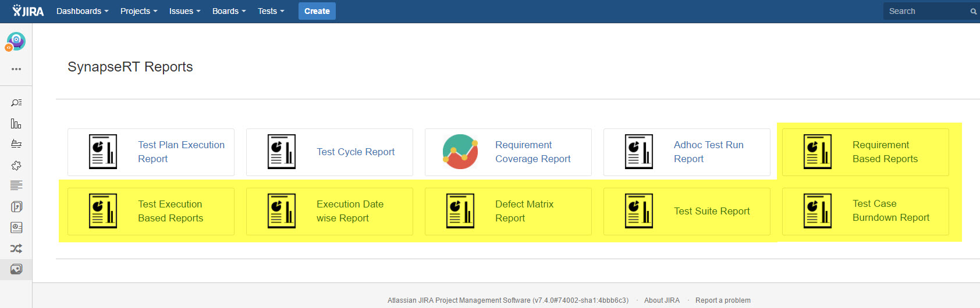980x308 pixels.
Task: Click the Requirement Coverage Report chart icon
Action: (x=460, y=152)
